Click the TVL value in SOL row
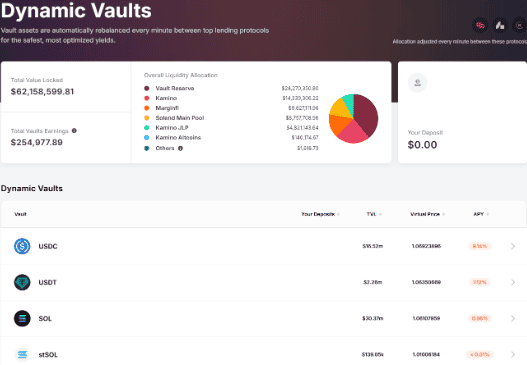 (372, 318)
